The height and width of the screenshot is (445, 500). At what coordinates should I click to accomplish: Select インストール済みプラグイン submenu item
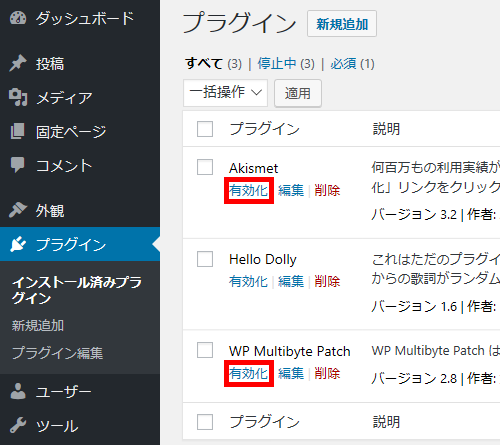[77, 290]
